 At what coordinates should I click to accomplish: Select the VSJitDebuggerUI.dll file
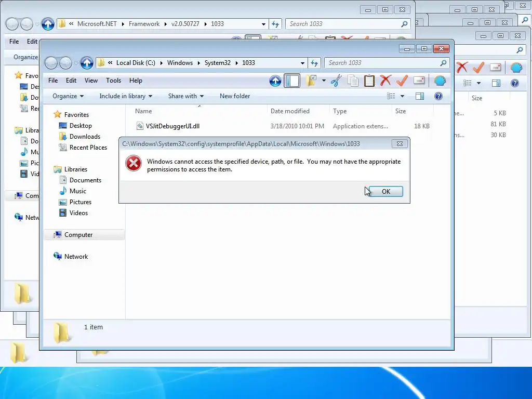pyautogui.click(x=172, y=126)
